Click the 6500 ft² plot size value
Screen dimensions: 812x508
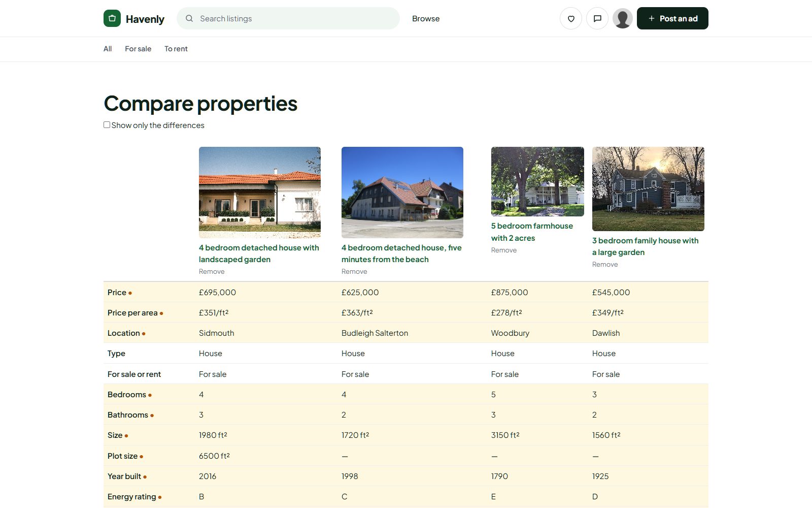pos(214,456)
